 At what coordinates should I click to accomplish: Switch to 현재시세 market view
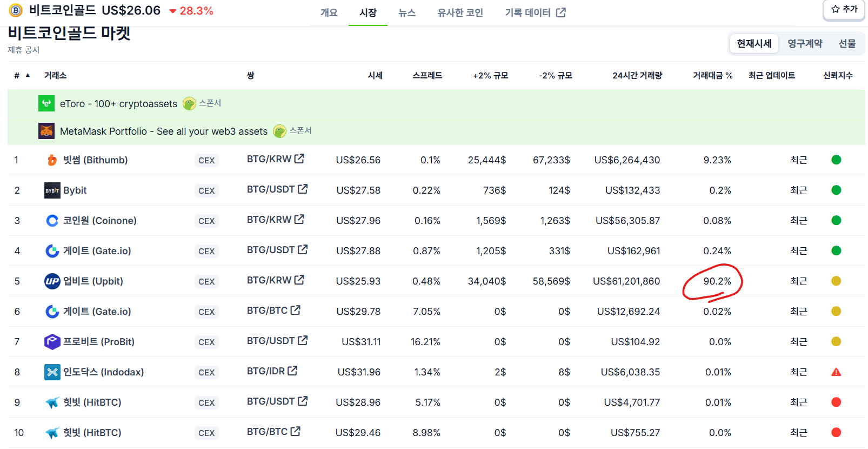click(x=754, y=44)
